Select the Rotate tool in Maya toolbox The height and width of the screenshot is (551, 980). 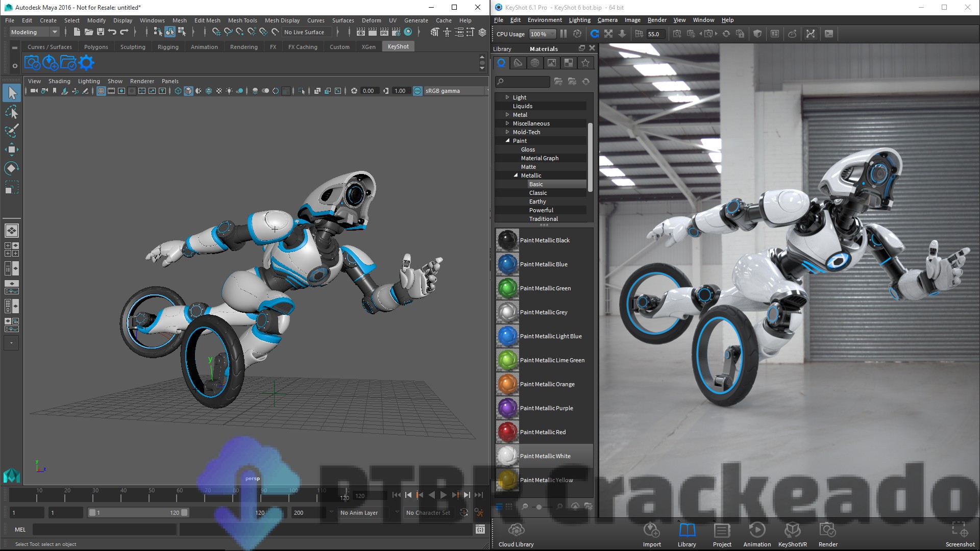tap(12, 168)
